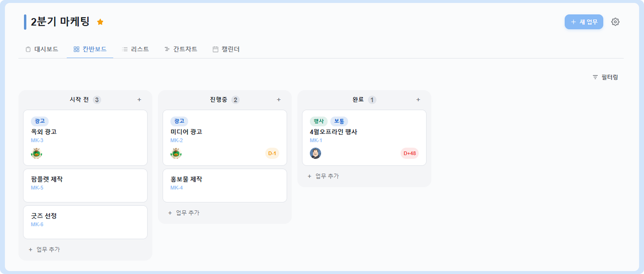Add task via plus in 완료 header
This screenshot has width=644, height=274.
(418, 100)
